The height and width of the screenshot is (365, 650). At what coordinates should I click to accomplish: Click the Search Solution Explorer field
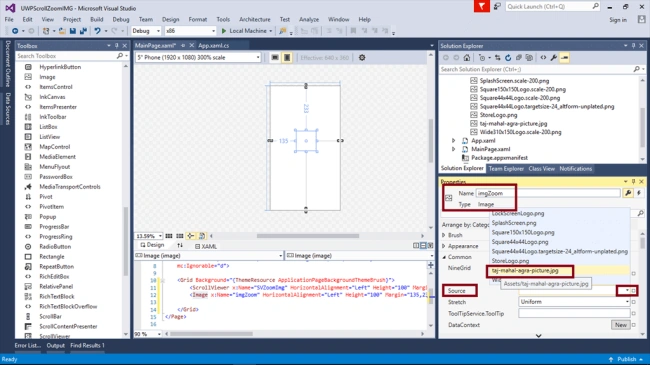536,69
